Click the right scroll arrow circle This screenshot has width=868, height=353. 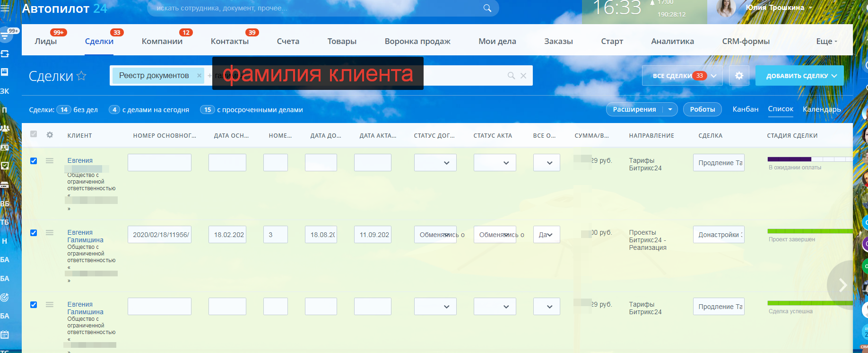(842, 285)
